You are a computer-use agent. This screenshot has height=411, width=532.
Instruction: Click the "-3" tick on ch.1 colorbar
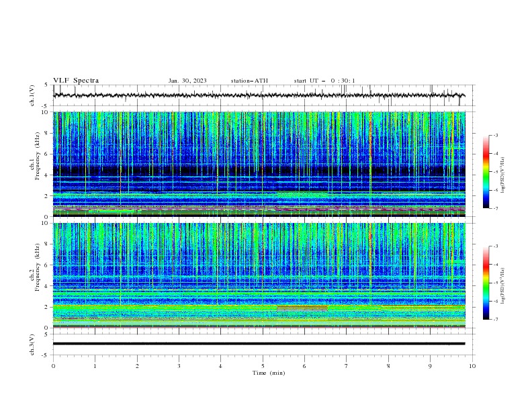[495, 135]
